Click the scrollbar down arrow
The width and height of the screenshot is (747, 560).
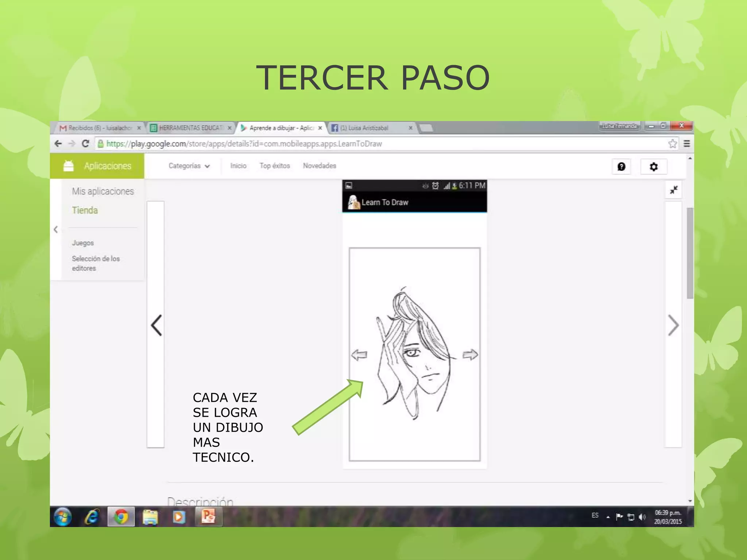click(x=690, y=501)
